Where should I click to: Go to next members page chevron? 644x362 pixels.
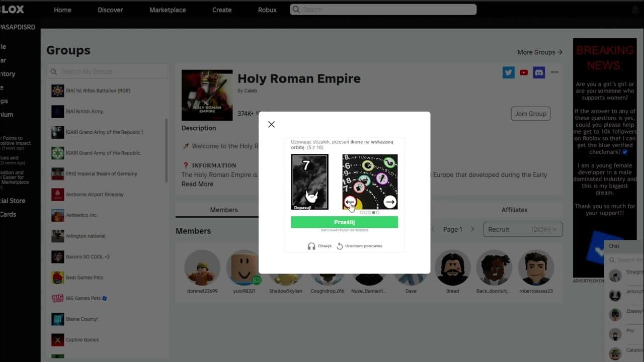click(472, 229)
